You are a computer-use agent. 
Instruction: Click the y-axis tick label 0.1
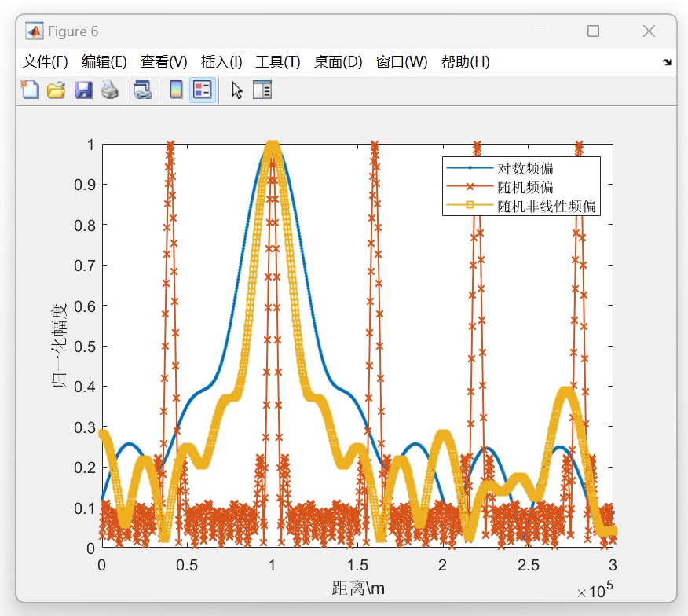tap(84, 508)
